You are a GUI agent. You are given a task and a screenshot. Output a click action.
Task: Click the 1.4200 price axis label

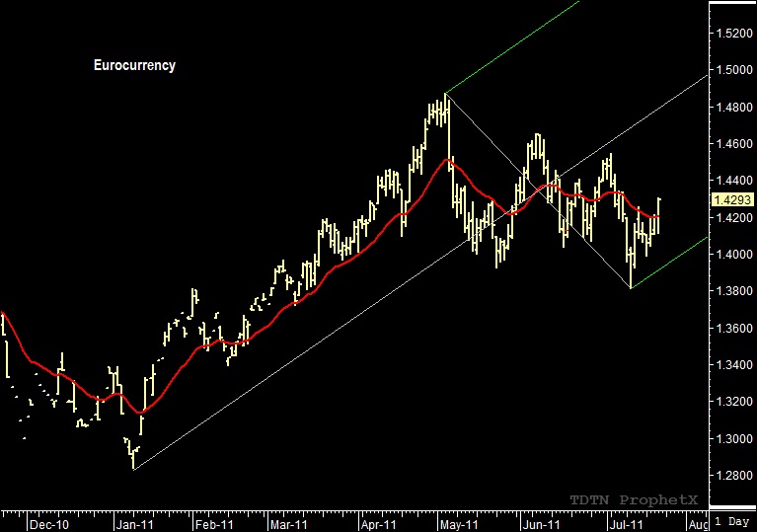(734, 217)
